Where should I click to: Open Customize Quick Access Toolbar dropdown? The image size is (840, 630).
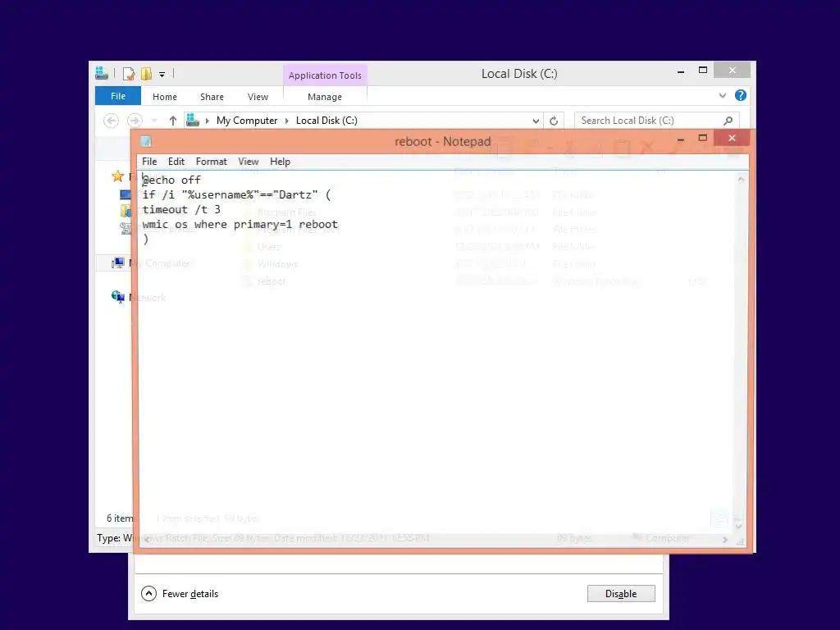click(x=162, y=74)
